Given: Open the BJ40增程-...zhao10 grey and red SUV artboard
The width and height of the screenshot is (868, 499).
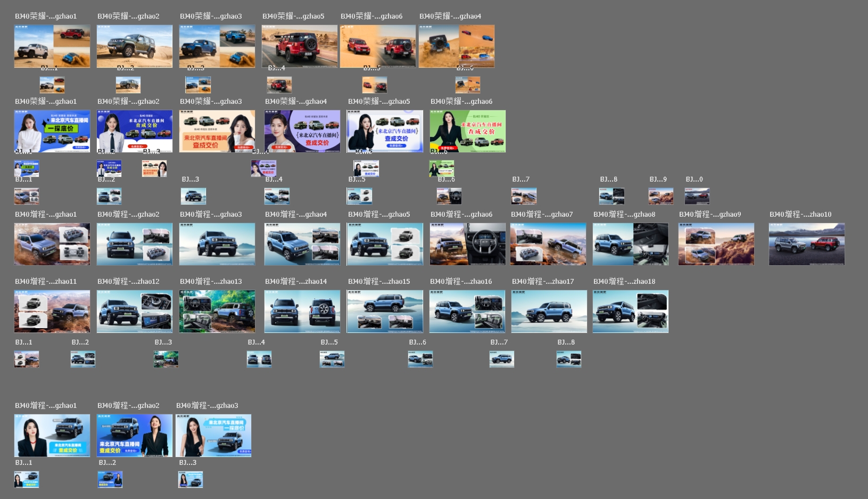Looking at the screenshot, I should tap(807, 244).
